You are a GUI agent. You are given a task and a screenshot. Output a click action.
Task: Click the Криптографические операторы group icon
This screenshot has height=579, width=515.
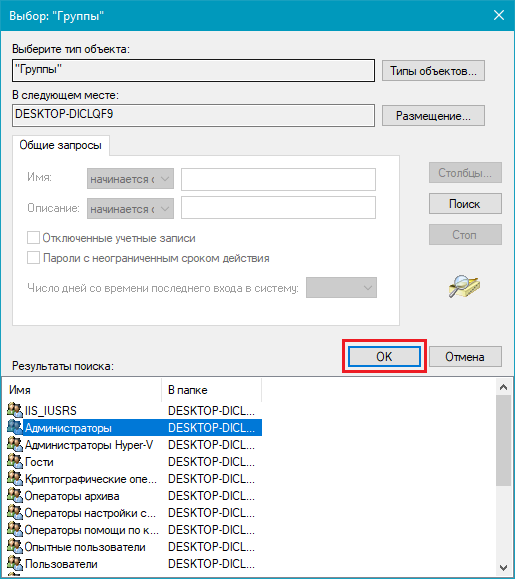pyautogui.click(x=15, y=478)
